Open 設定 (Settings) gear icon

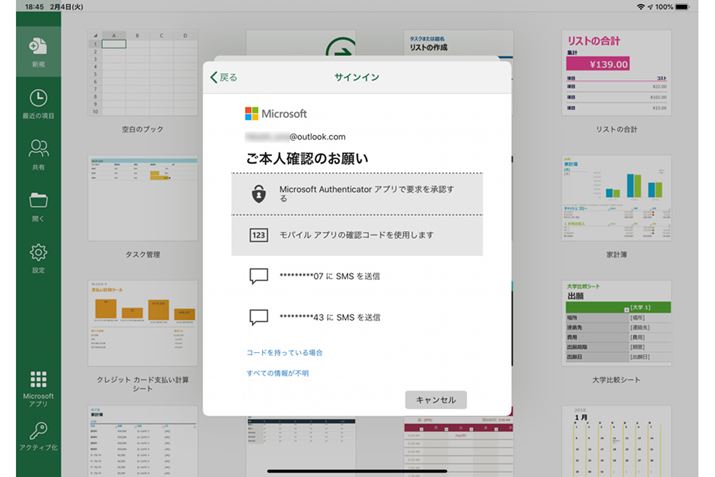pos(38,253)
